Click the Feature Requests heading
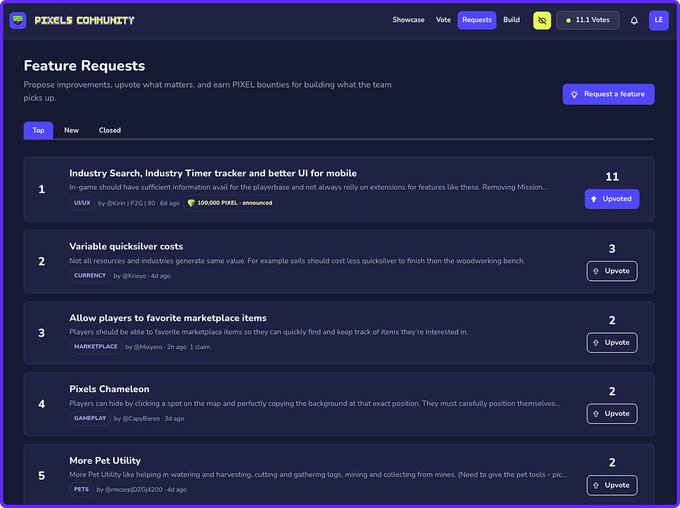 click(x=85, y=66)
